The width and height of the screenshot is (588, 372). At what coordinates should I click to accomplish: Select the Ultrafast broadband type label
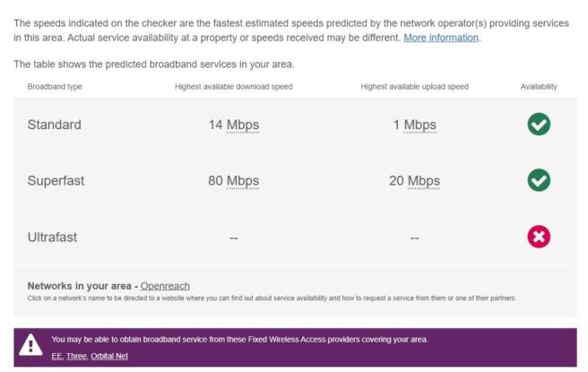(x=52, y=237)
